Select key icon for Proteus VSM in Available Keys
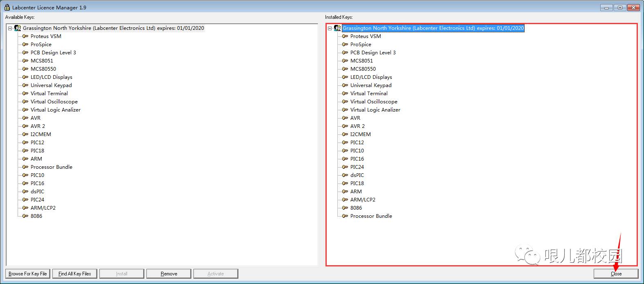Screen dimensions: 644x284 pyautogui.click(x=25, y=36)
